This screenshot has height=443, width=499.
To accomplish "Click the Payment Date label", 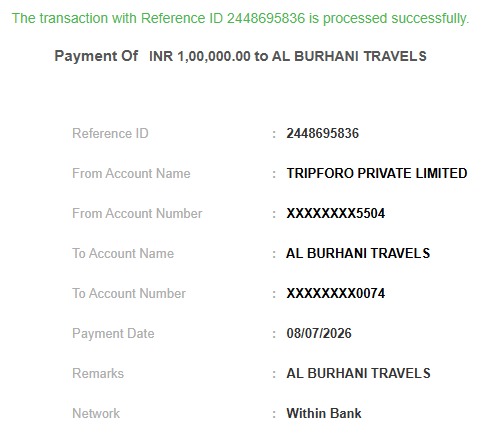I will [113, 333].
